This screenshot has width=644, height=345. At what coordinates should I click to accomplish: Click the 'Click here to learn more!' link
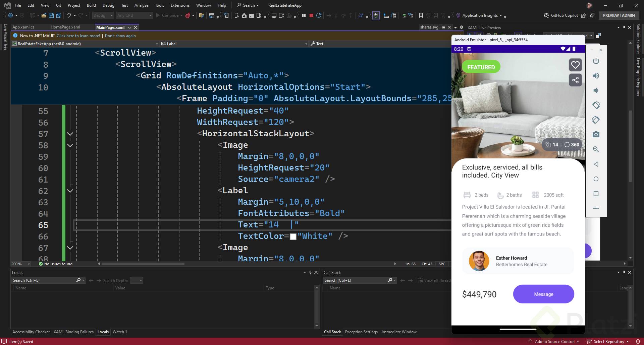pyautogui.click(x=78, y=36)
